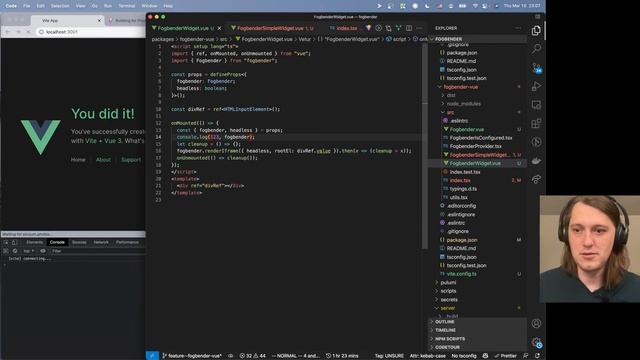Screen dimensions: 640x360
Task: Click the notifications bell in the status bar
Action: pos(537,356)
